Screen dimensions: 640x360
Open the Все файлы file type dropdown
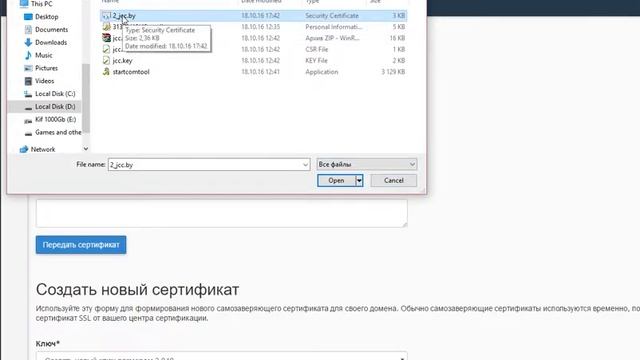point(367,164)
